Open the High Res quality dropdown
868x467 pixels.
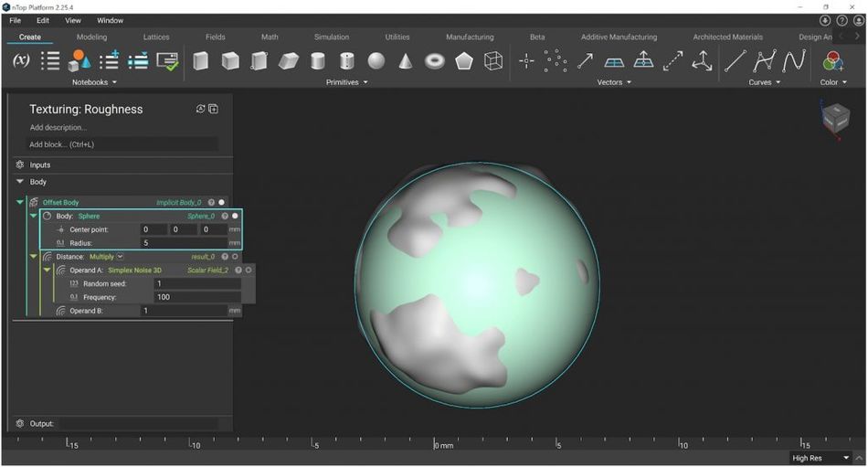click(820, 458)
